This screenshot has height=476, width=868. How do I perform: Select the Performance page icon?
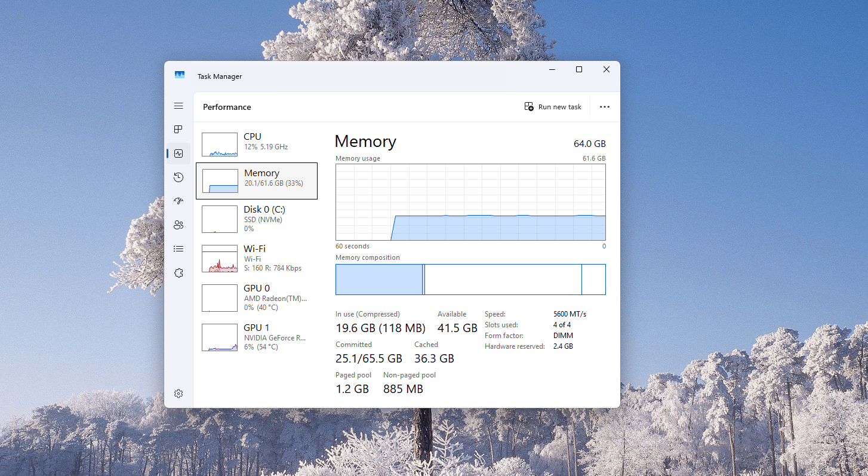coord(178,153)
